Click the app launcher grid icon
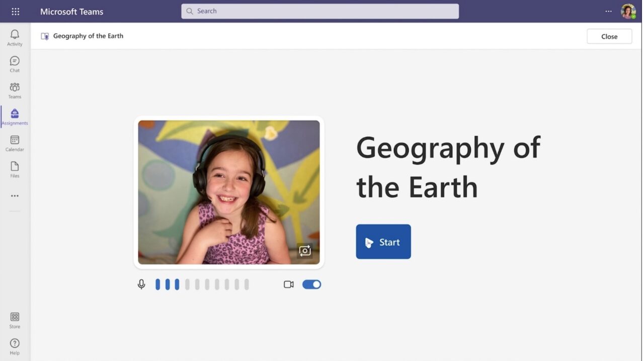The width and height of the screenshot is (644, 361). 15,11
